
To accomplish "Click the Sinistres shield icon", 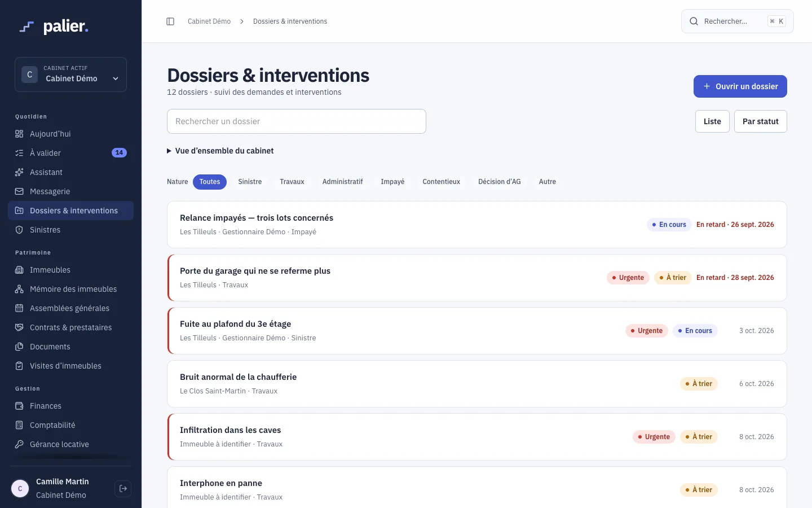I will [x=19, y=230].
